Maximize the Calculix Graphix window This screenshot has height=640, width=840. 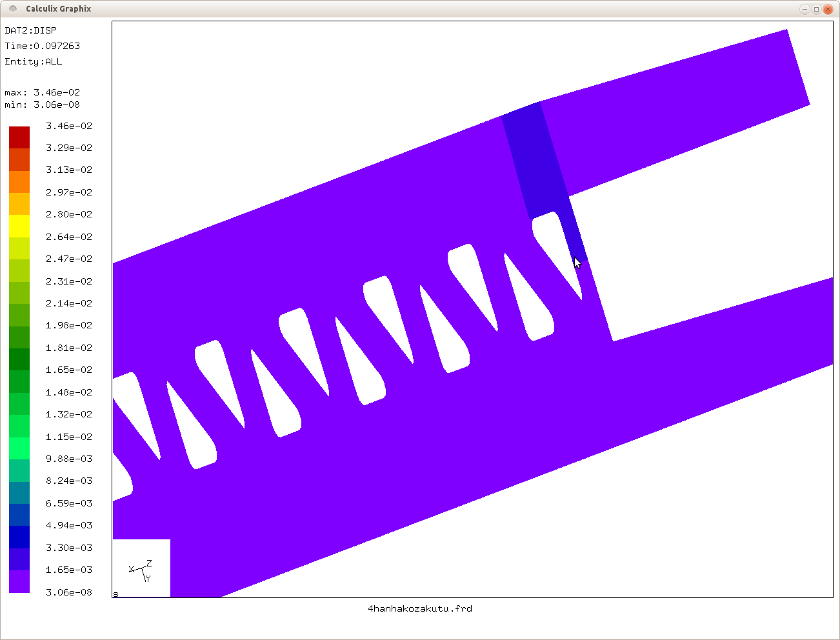[816, 9]
